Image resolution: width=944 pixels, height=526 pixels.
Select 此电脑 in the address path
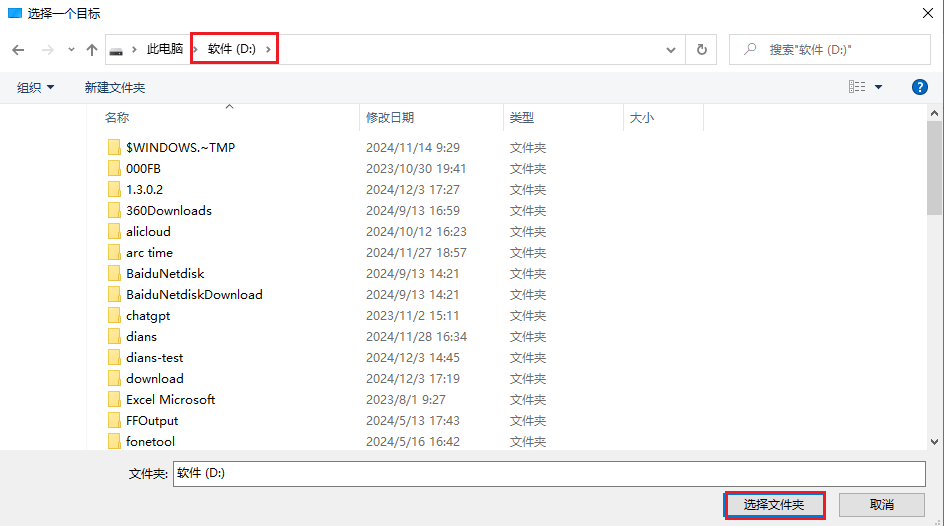164,49
